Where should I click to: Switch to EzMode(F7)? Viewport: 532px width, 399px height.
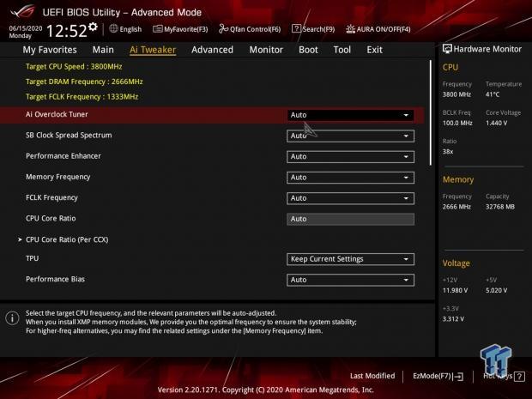pyautogui.click(x=438, y=377)
